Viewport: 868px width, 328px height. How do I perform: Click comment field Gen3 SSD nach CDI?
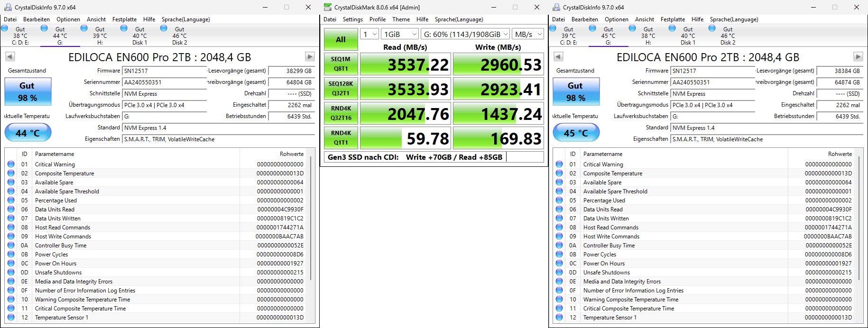tap(434, 157)
